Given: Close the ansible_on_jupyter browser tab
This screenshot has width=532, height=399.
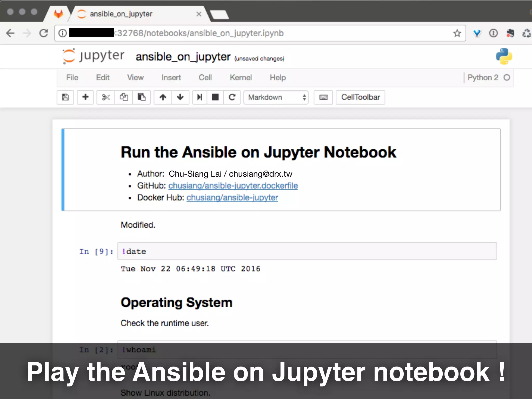Looking at the screenshot, I should tap(199, 14).
